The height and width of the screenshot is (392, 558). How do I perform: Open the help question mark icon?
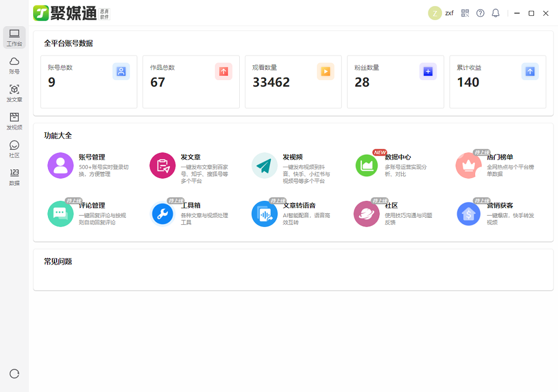point(480,13)
